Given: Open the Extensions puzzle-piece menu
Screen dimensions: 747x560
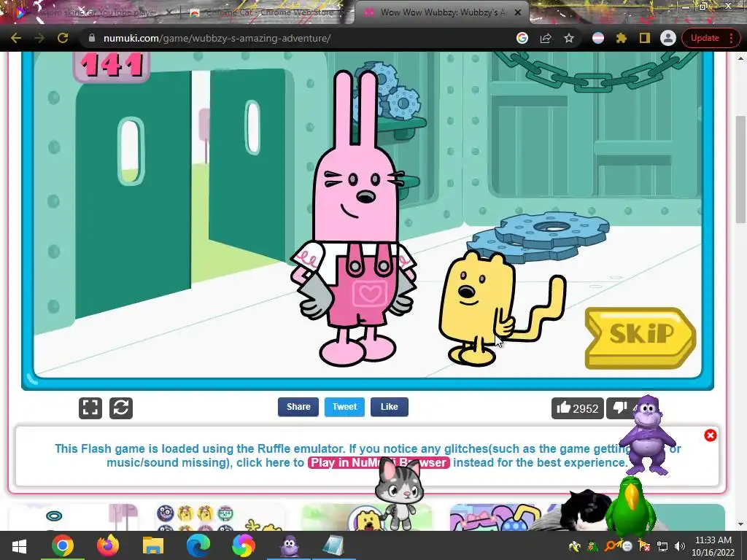Looking at the screenshot, I should (622, 38).
